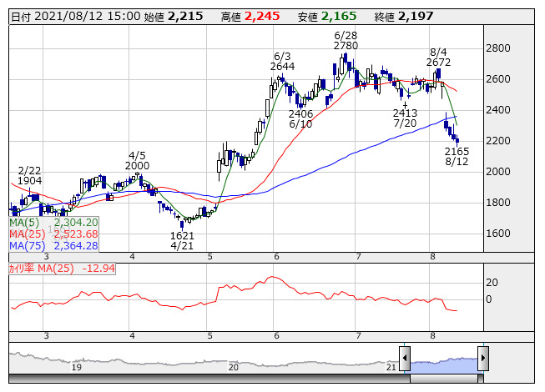Viewport: 545px width, 392px height.
Task: Click the 0 deviation axis label
Action: point(489,299)
